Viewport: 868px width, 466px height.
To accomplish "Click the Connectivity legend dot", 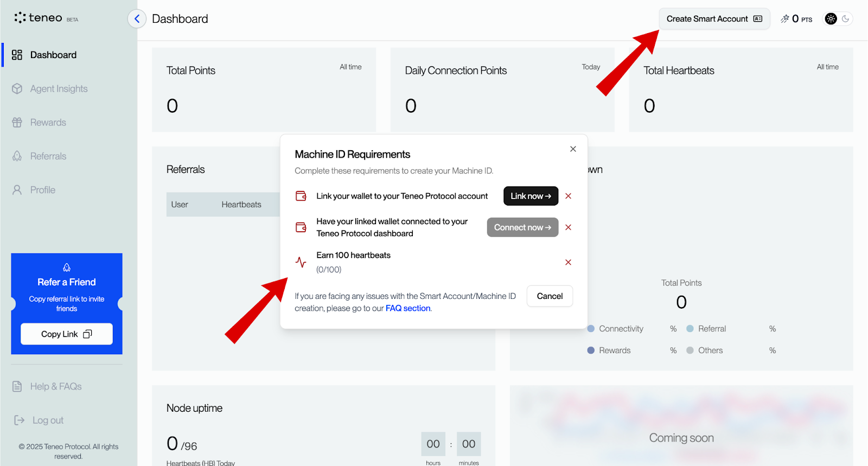I will (x=591, y=329).
